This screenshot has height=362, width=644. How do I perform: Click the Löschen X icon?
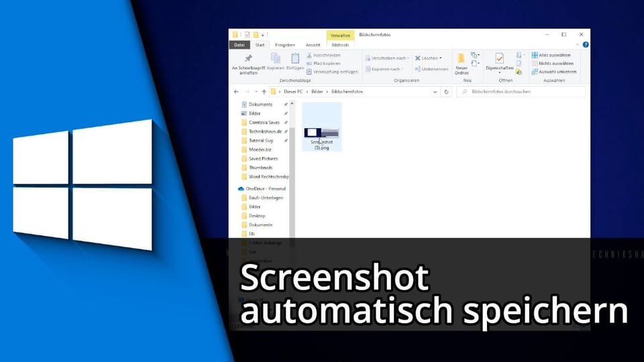[418, 58]
